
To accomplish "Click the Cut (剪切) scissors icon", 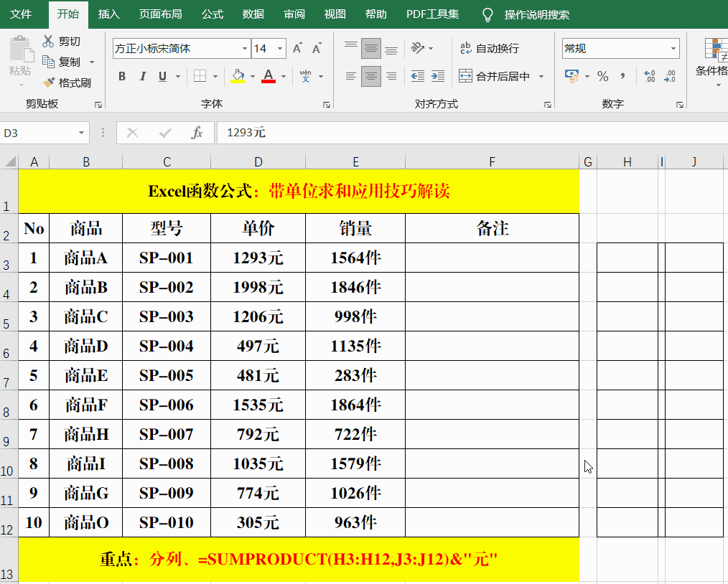I will click(49, 41).
